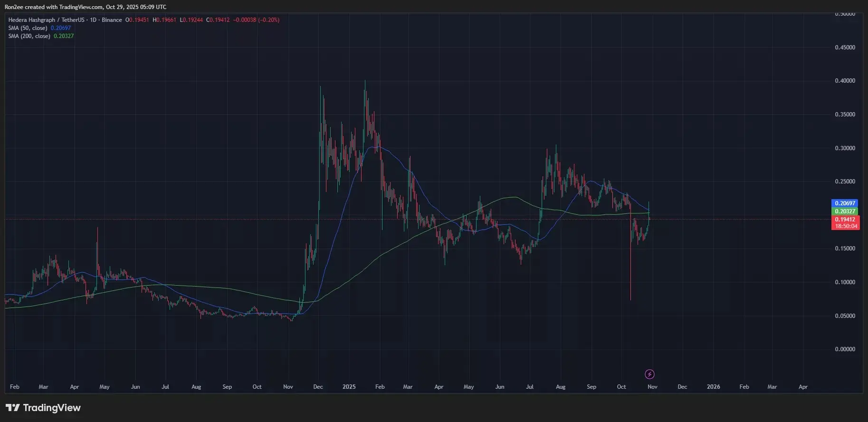This screenshot has height=422, width=868.
Task: Select the SMA (200, close) legend label
Action: point(29,36)
